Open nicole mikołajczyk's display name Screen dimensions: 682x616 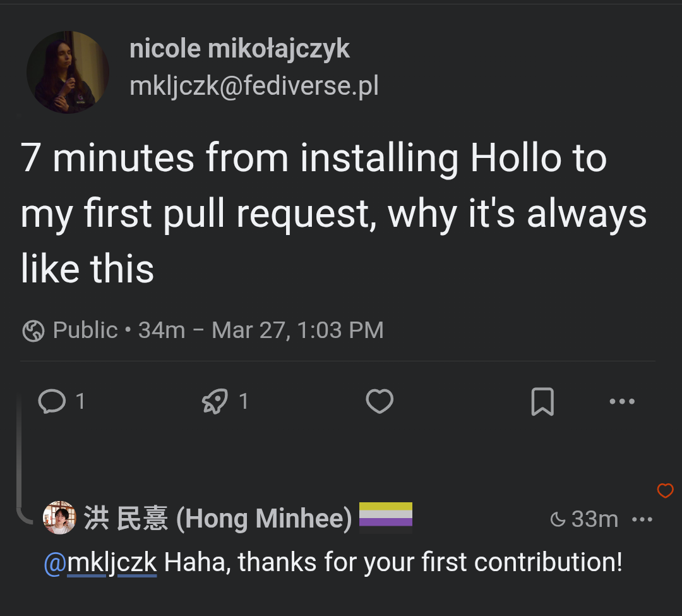(x=239, y=49)
